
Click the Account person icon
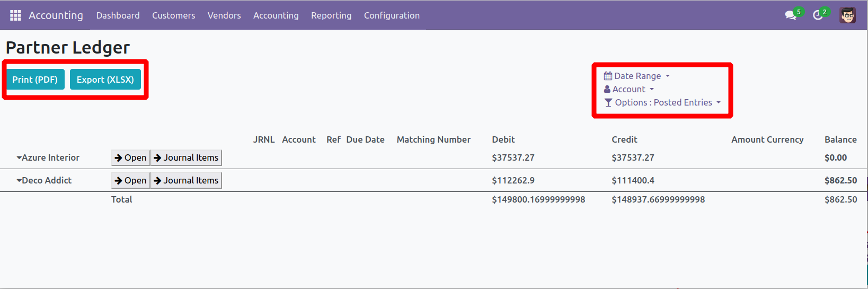pyautogui.click(x=607, y=89)
